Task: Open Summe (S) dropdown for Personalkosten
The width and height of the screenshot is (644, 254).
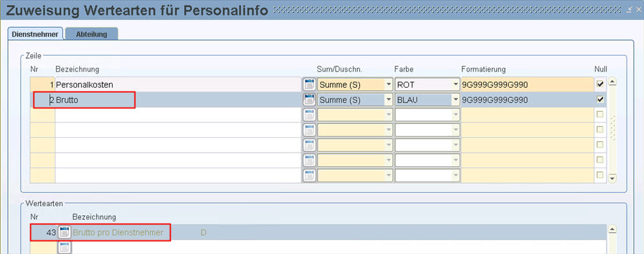Action: pos(389,84)
